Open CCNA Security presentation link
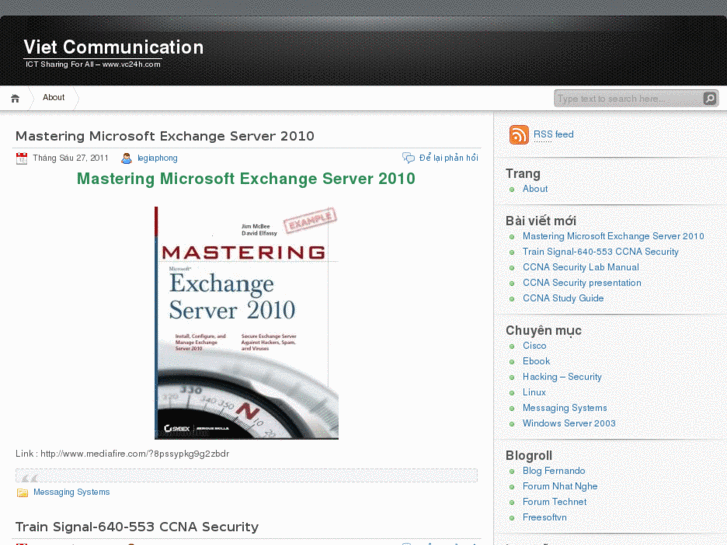Image resolution: width=727 pixels, height=545 pixels. tap(582, 282)
